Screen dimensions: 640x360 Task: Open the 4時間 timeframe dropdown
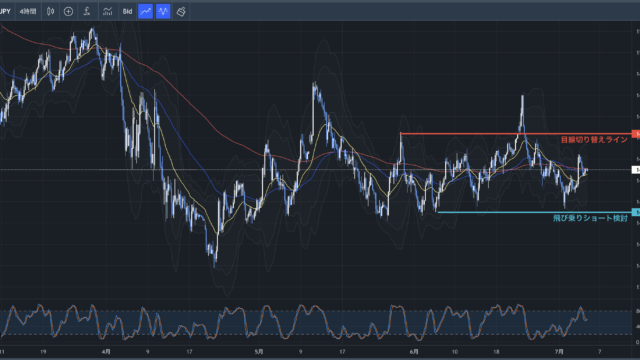(x=28, y=11)
